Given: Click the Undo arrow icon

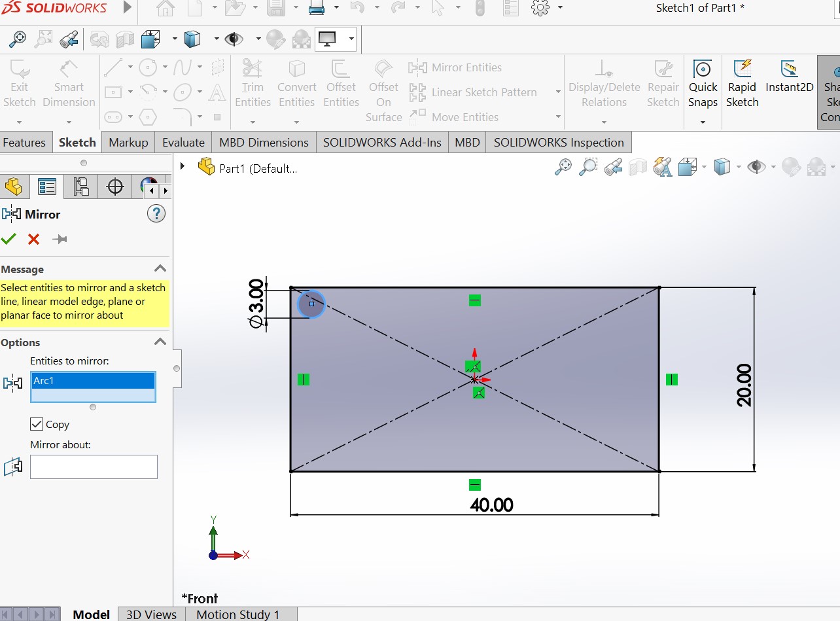Looking at the screenshot, I should pyautogui.click(x=357, y=9).
